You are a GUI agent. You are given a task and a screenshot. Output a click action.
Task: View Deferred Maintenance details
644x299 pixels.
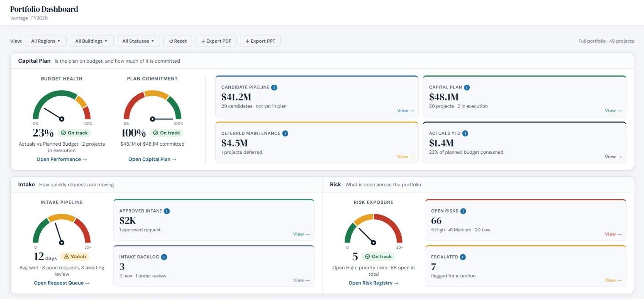click(405, 157)
